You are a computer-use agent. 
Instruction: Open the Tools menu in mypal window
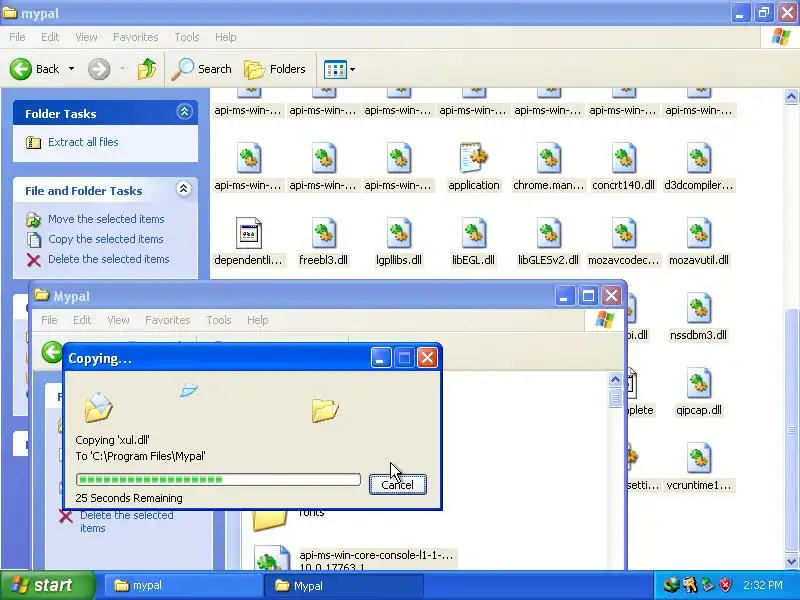[x=187, y=37]
